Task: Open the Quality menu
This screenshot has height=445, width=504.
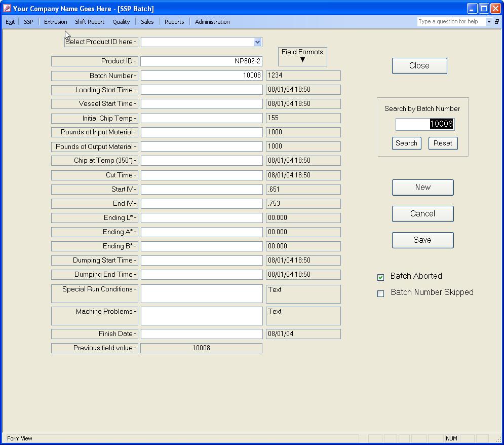Action: click(x=121, y=22)
